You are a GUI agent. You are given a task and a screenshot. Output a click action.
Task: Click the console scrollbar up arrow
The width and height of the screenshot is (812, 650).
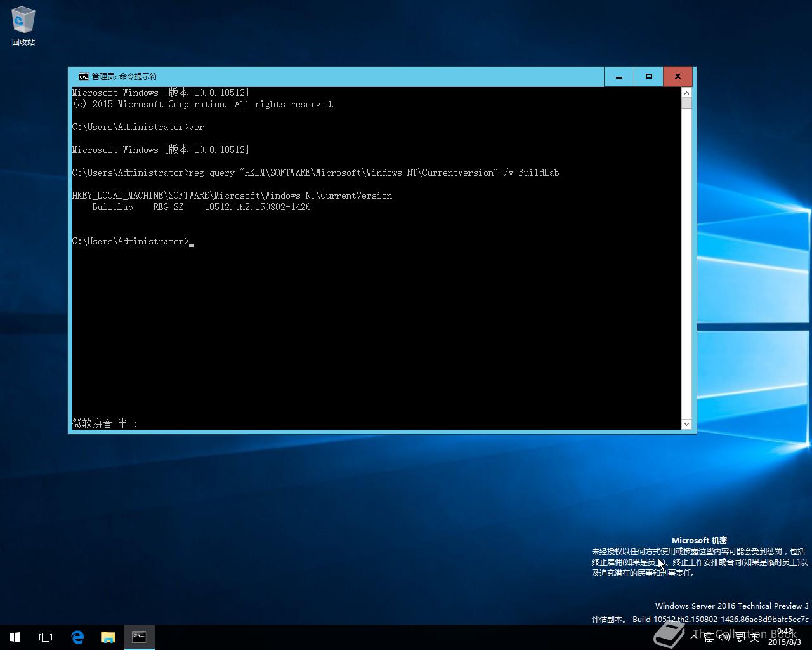click(686, 93)
